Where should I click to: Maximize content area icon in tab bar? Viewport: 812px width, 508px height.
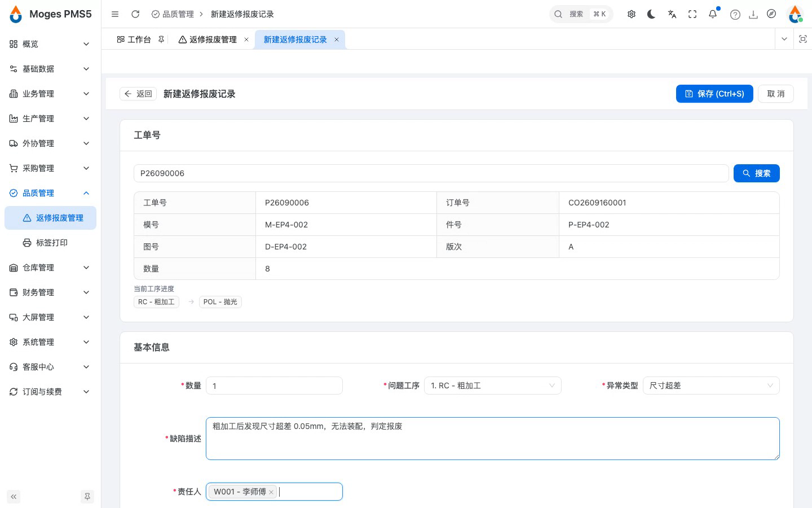point(803,39)
